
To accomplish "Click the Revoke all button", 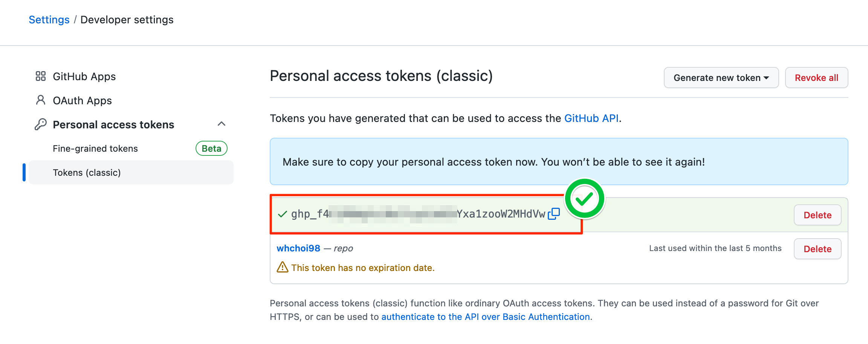I will click(x=816, y=78).
